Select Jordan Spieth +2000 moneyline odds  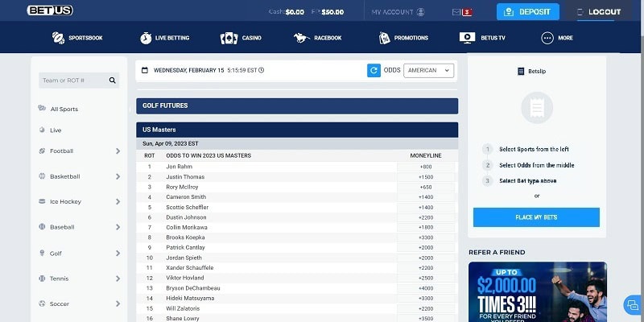pos(426,258)
